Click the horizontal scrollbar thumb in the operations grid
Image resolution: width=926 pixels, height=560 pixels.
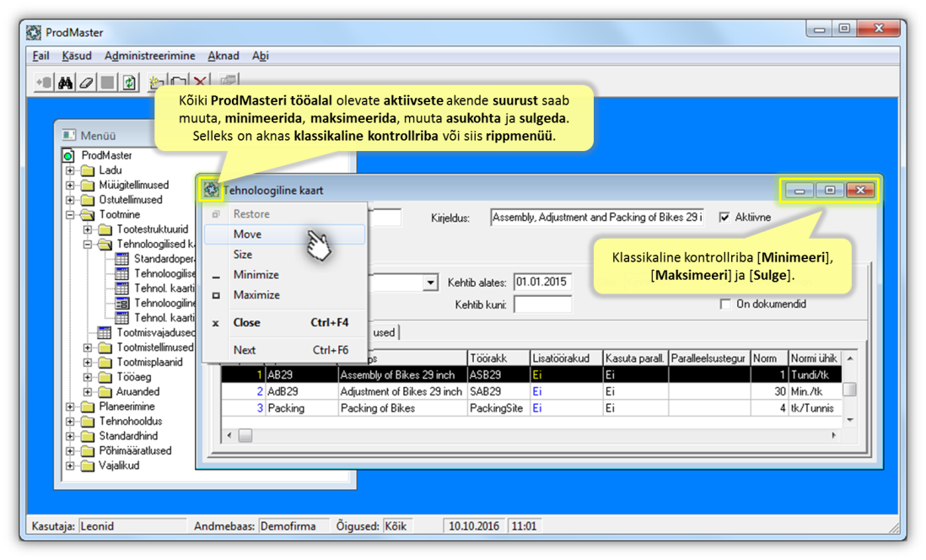(245, 435)
